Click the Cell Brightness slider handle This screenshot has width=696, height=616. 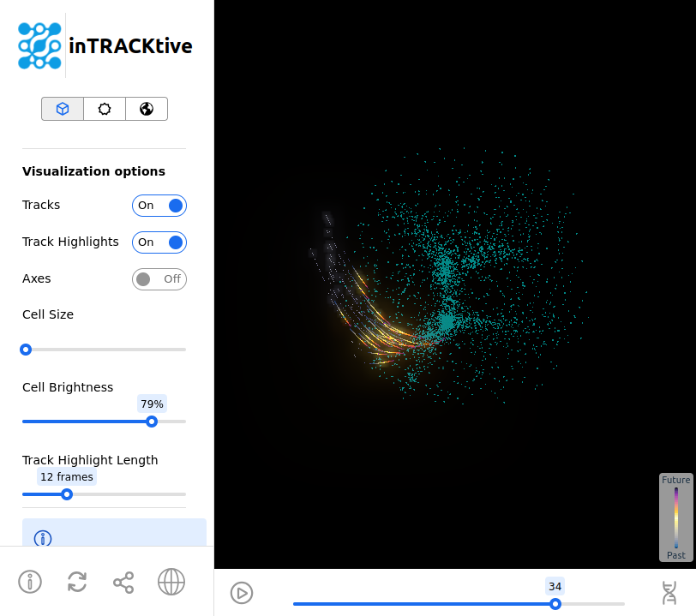[152, 422]
